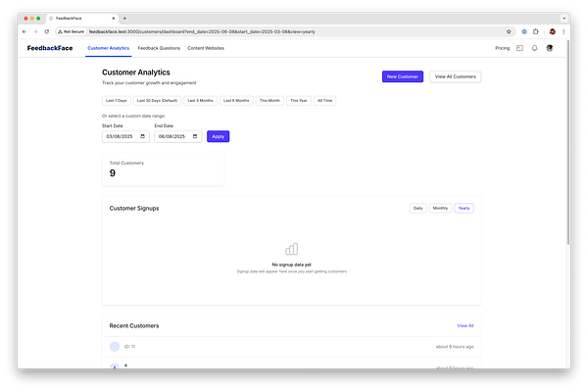Open the Content Websites tab

click(206, 48)
